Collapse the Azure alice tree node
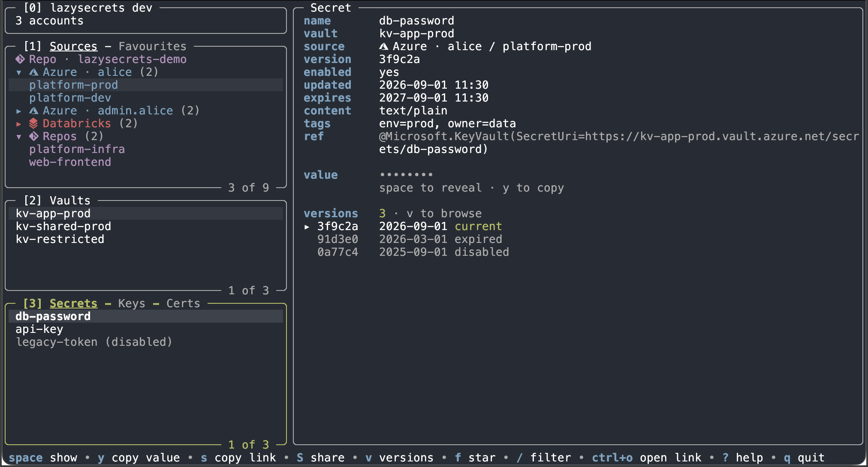Viewport: 868px width, 467px height. (19, 72)
